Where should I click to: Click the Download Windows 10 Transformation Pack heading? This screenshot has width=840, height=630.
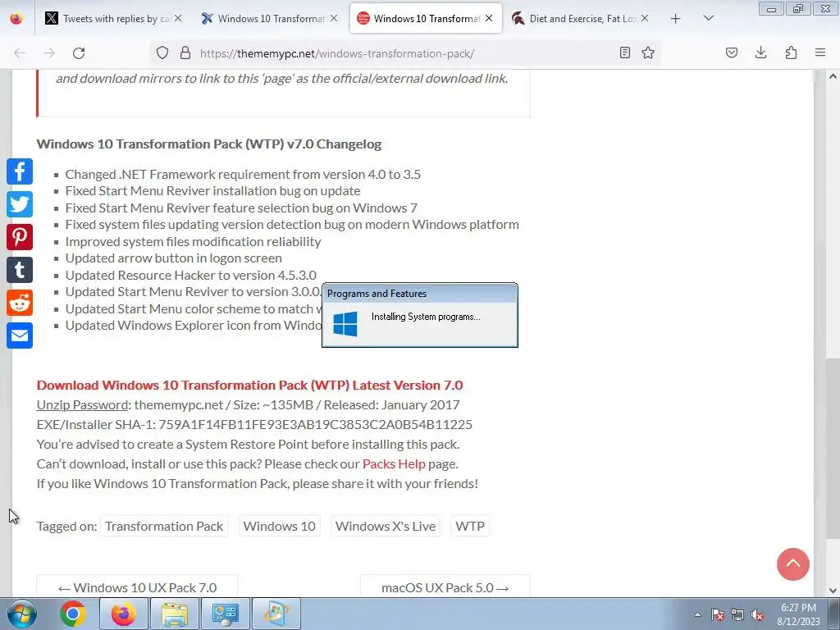[249, 386]
